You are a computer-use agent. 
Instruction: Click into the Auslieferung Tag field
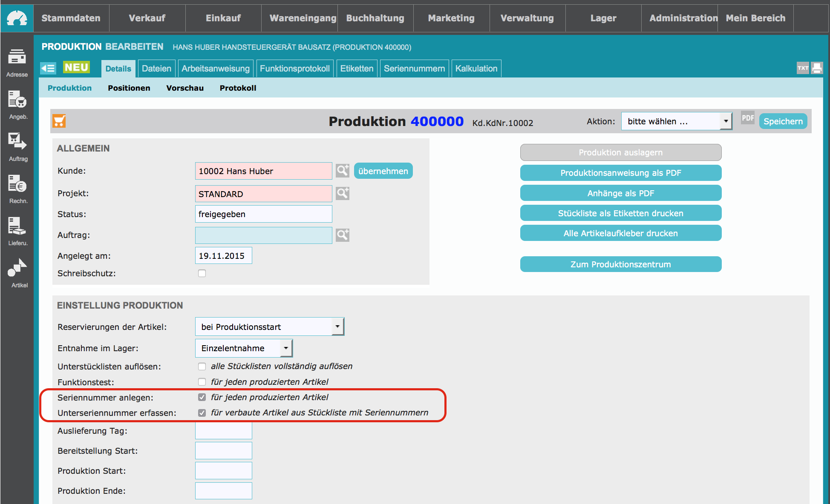click(224, 431)
